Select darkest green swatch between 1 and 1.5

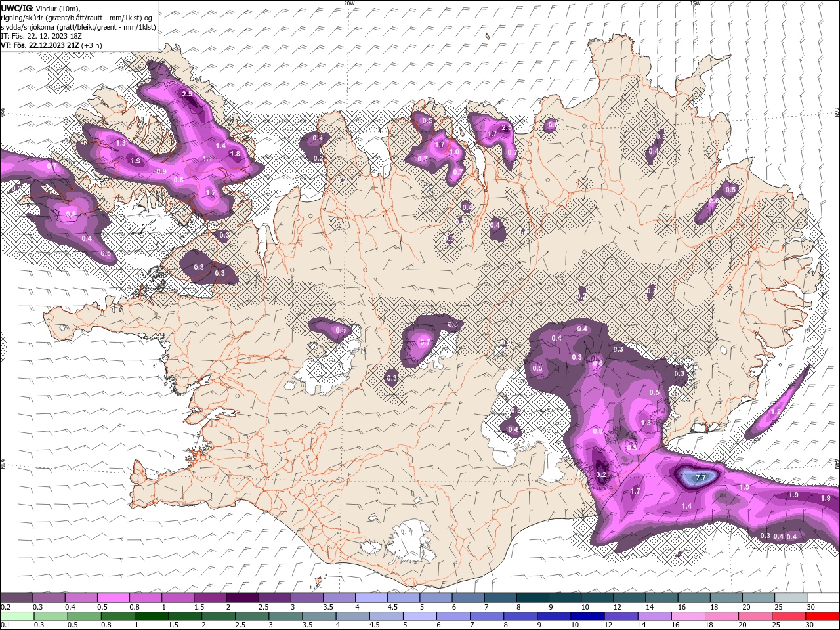tap(151, 616)
